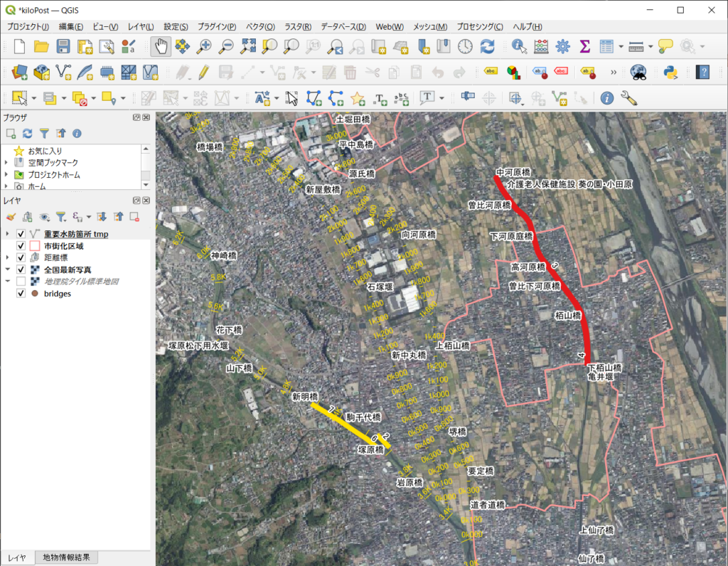Float the レイヤ panel with undock button
The image size is (728, 566).
click(x=136, y=200)
